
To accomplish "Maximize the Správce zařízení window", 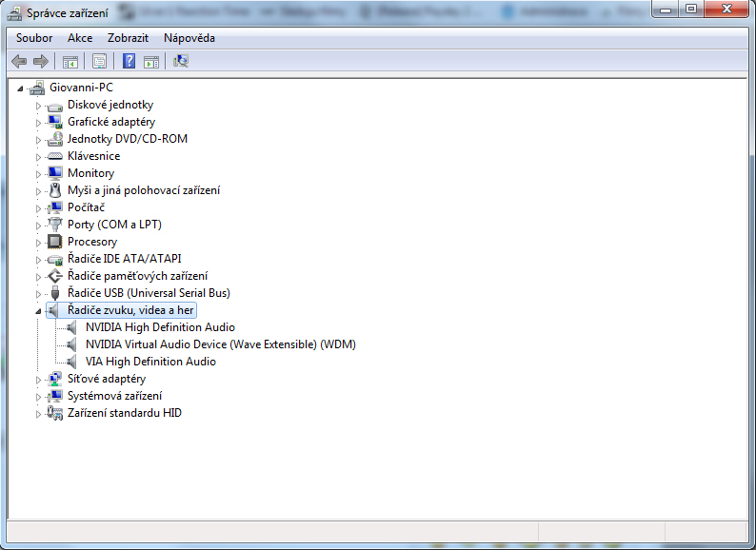I will click(x=691, y=9).
